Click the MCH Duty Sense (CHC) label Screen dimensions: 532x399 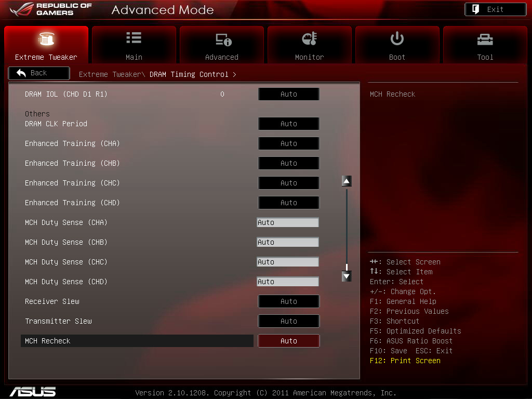tap(66, 262)
